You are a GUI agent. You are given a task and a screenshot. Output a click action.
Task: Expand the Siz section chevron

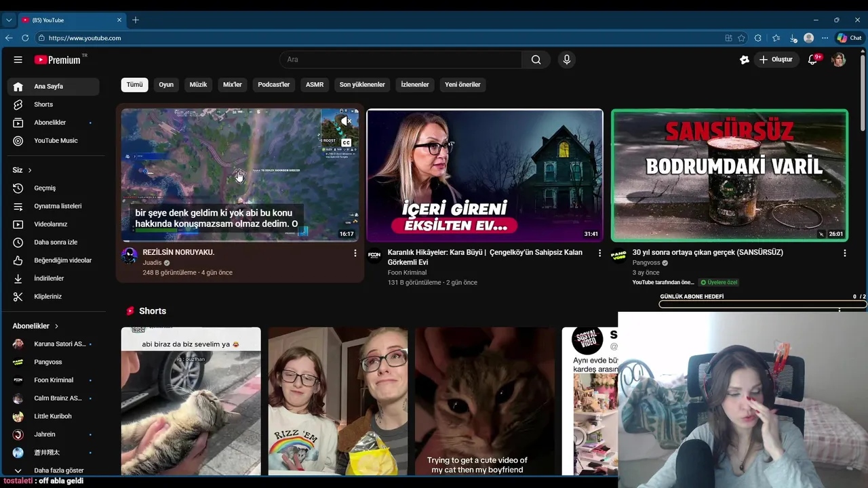[30, 170]
